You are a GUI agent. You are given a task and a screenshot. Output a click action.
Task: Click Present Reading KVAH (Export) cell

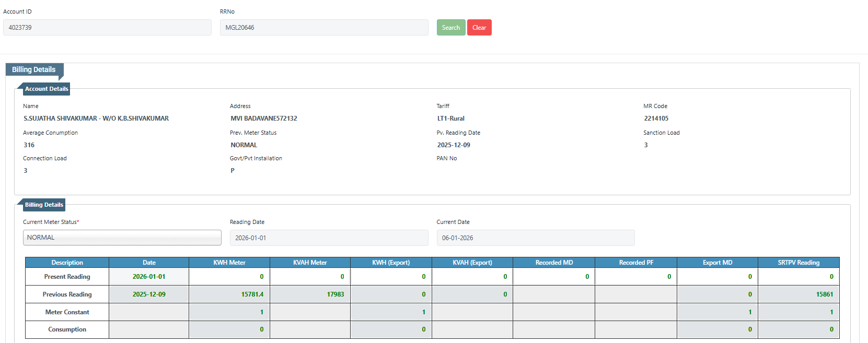click(x=472, y=277)
